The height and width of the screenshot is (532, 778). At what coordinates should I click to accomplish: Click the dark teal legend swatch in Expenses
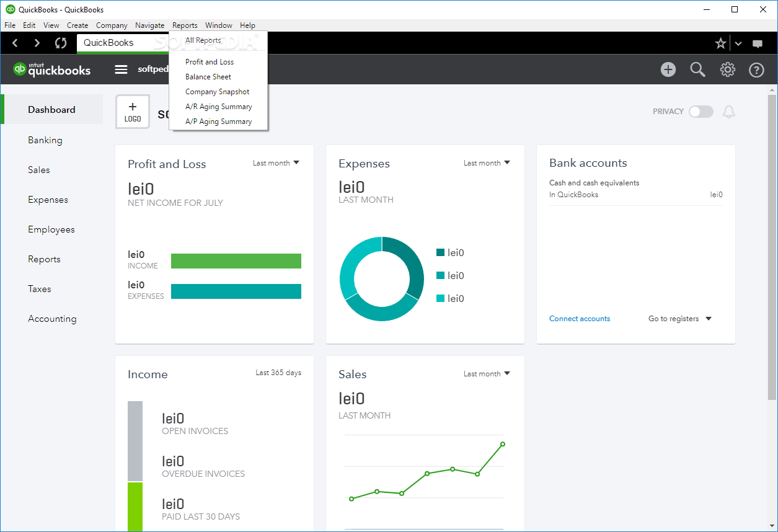tap(441, 252)
